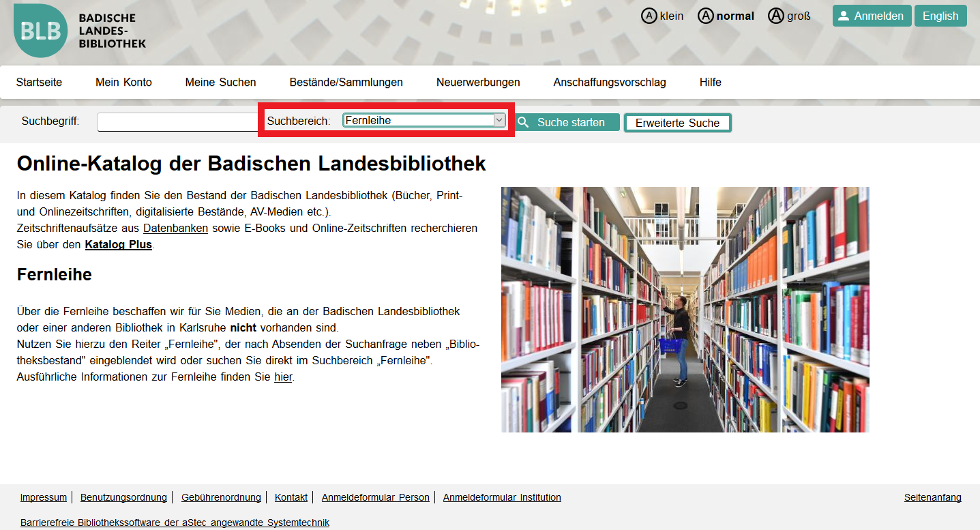Set font size to klein
Screen dimensions: 980x530
662,16
